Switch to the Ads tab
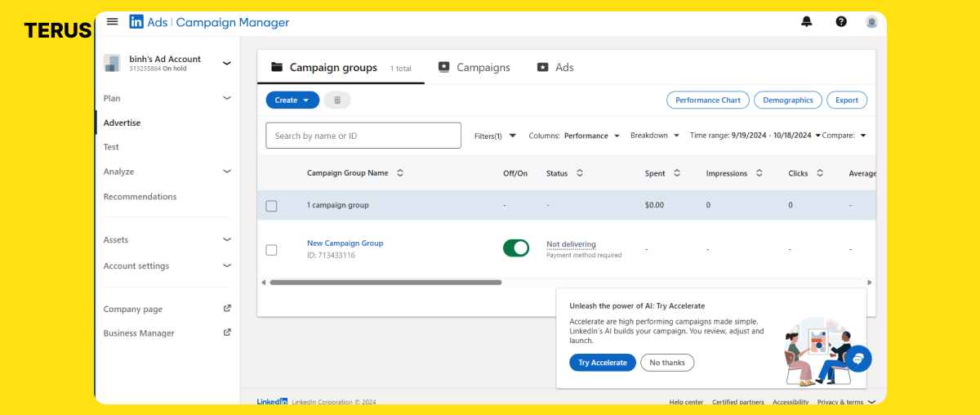This screenshot has height=415, width=980. point(555,68)
